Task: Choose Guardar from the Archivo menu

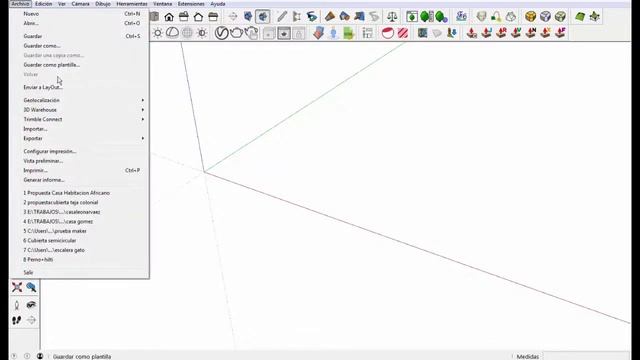Action: (79, 36)
